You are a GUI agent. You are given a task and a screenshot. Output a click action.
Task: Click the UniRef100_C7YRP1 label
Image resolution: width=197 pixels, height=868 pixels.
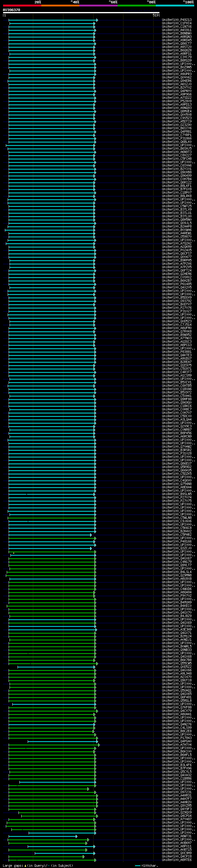pos(177,135)
